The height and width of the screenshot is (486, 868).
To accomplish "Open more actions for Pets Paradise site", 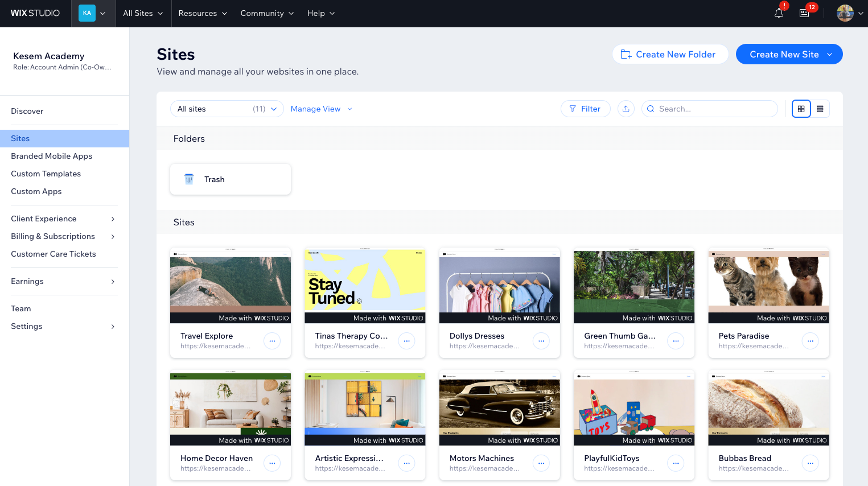I will point(810,341).
